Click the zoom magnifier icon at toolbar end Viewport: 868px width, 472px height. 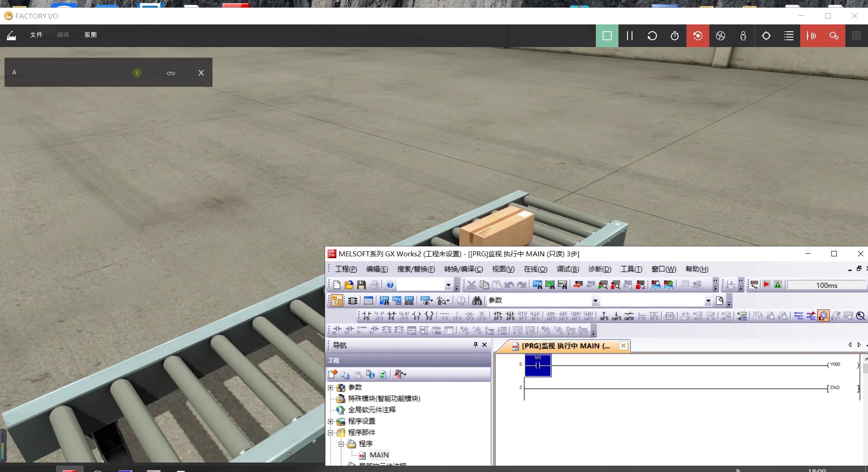861,316
